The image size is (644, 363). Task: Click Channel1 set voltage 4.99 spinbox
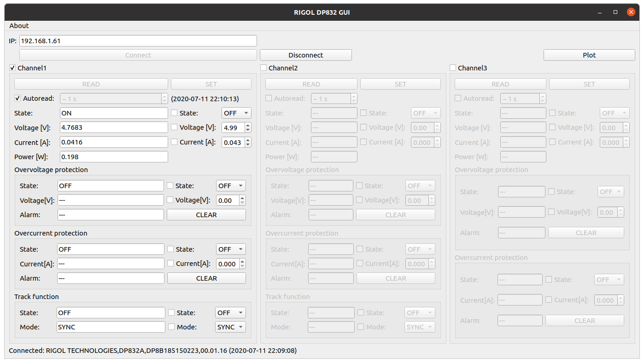point(236,127)
